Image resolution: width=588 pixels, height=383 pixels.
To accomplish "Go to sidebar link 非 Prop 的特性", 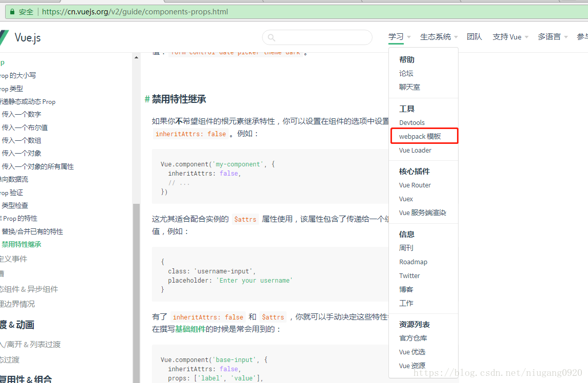I will point(19,218).
